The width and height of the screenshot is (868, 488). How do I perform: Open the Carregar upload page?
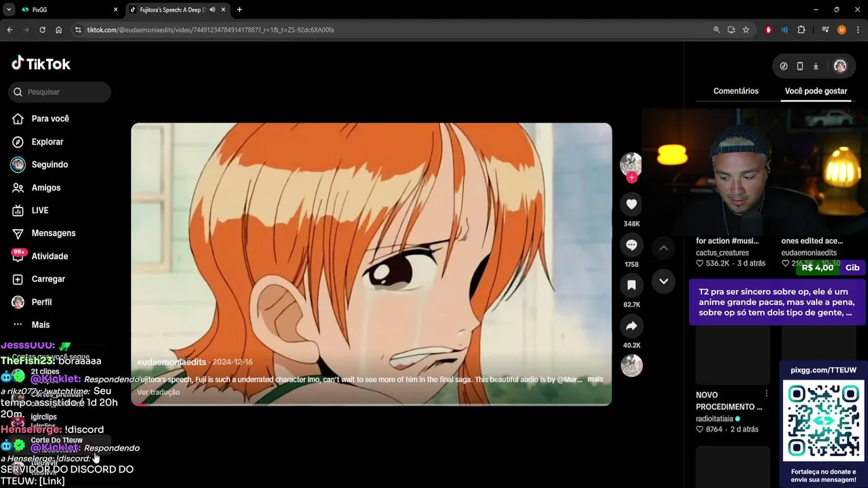click(48, 279)
